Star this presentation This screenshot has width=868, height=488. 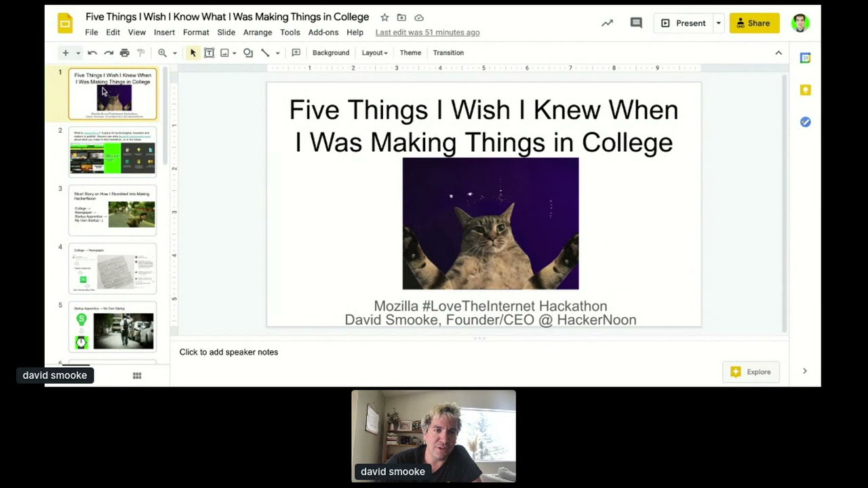[384, 18]
